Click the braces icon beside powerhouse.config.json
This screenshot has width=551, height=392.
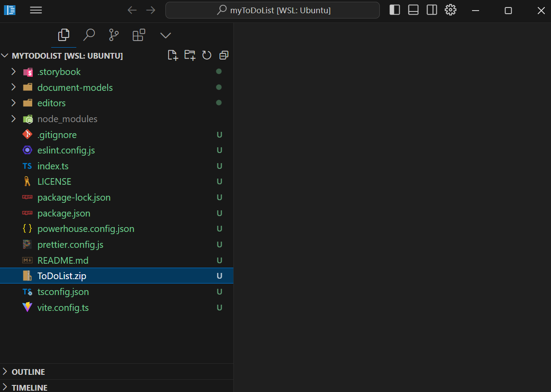point(27,229)
